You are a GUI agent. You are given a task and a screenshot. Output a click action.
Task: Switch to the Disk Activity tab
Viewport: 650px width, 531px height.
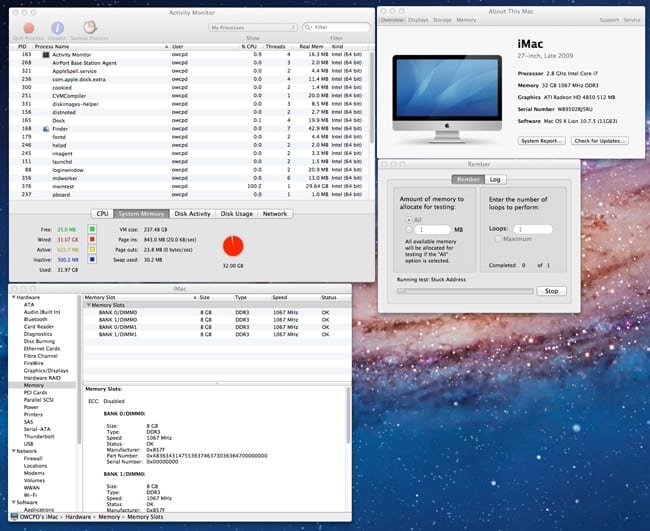click(x=192, y=213)
